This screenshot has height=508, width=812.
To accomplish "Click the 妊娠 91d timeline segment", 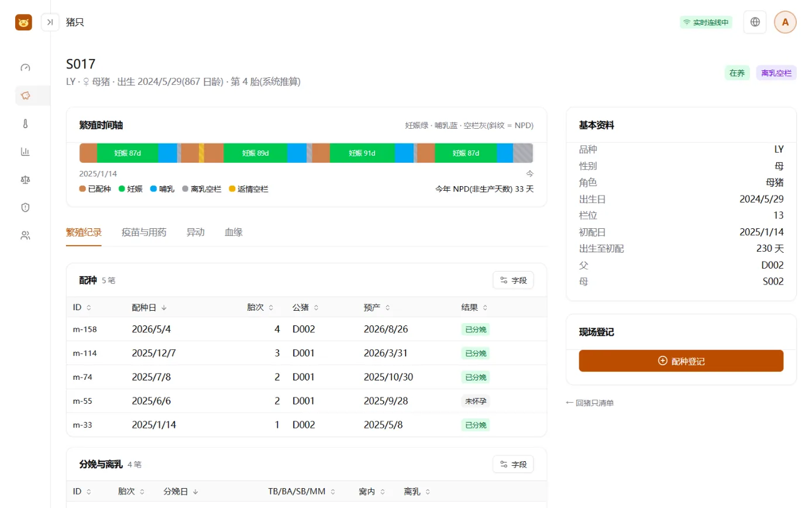I will coord(362,153).
